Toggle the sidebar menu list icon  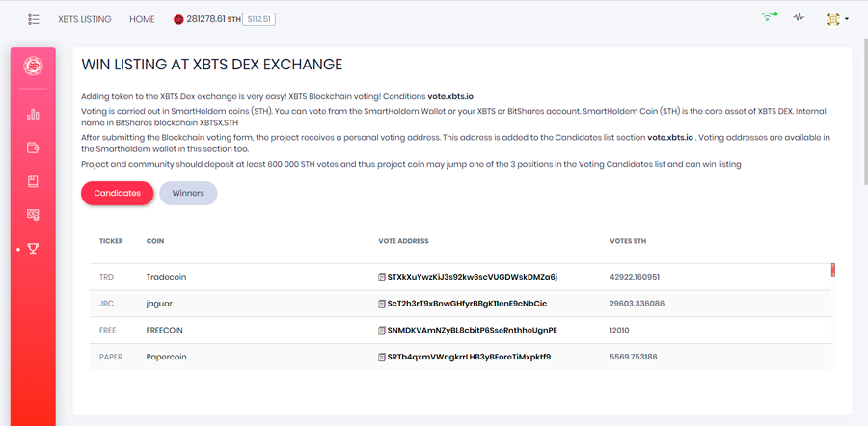(34, 19)
